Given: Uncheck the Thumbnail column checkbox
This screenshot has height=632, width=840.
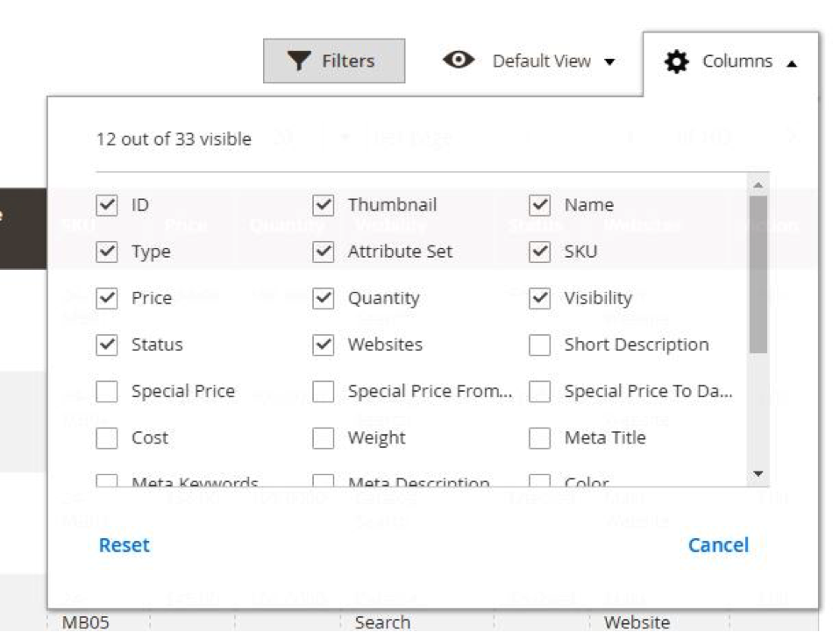Looking at the screenshot, I should [x=324, y=205].
